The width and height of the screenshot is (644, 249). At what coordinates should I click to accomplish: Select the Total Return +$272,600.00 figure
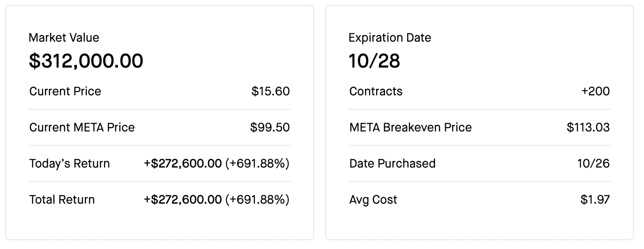point(183,199)
